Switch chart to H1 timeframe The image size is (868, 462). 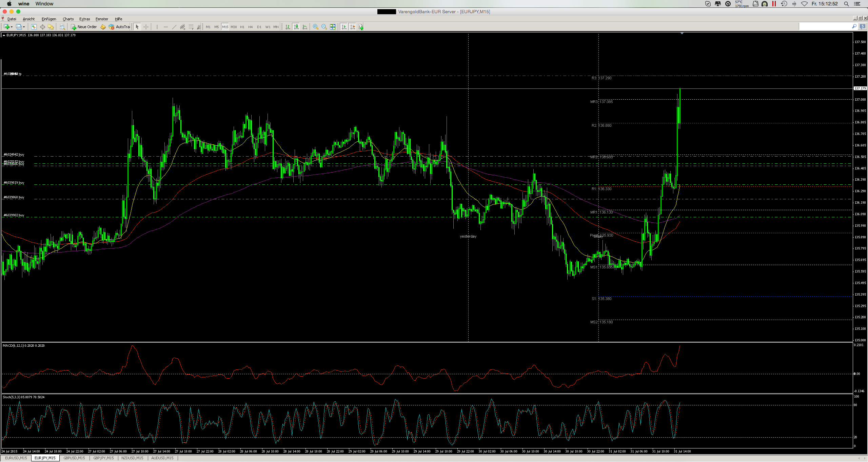242,27
